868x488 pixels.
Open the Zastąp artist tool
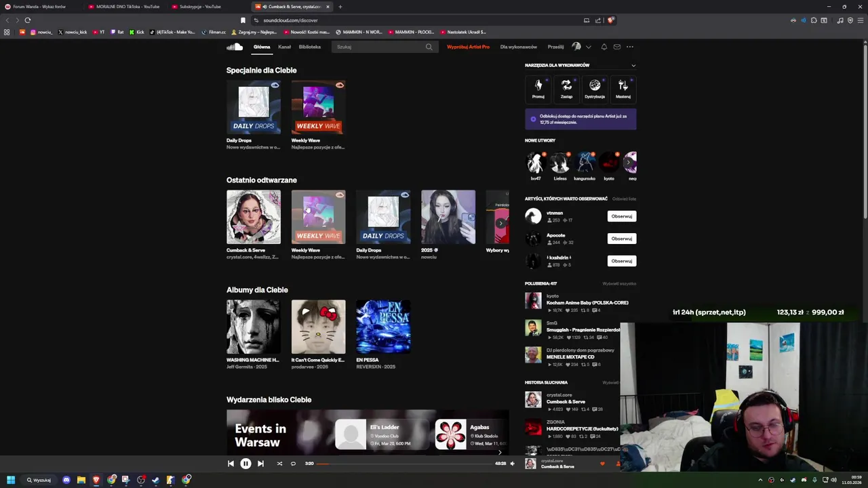point(566,88)
